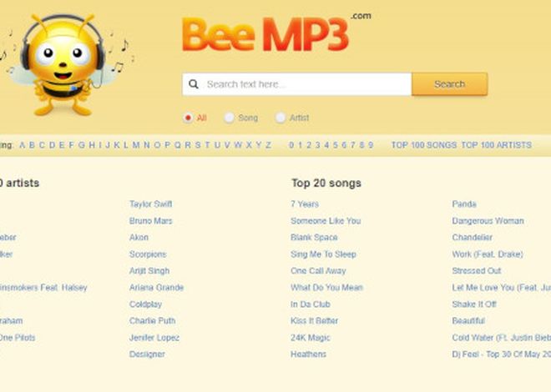Open One Call Away song link
Image resolution: width=551 pixels, height=392 pixels.
click(318, 271)
